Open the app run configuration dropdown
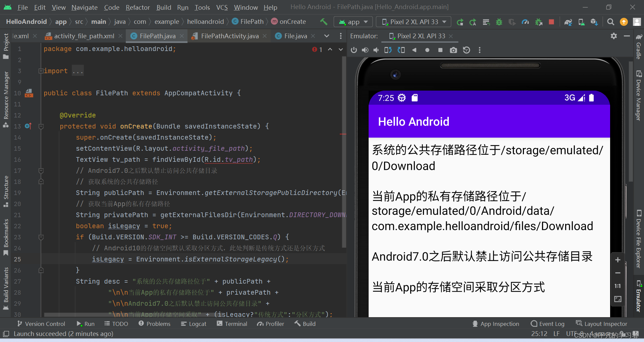Image resolution: width=644 pixels, height=342 pixels. [x=353, y=21]
